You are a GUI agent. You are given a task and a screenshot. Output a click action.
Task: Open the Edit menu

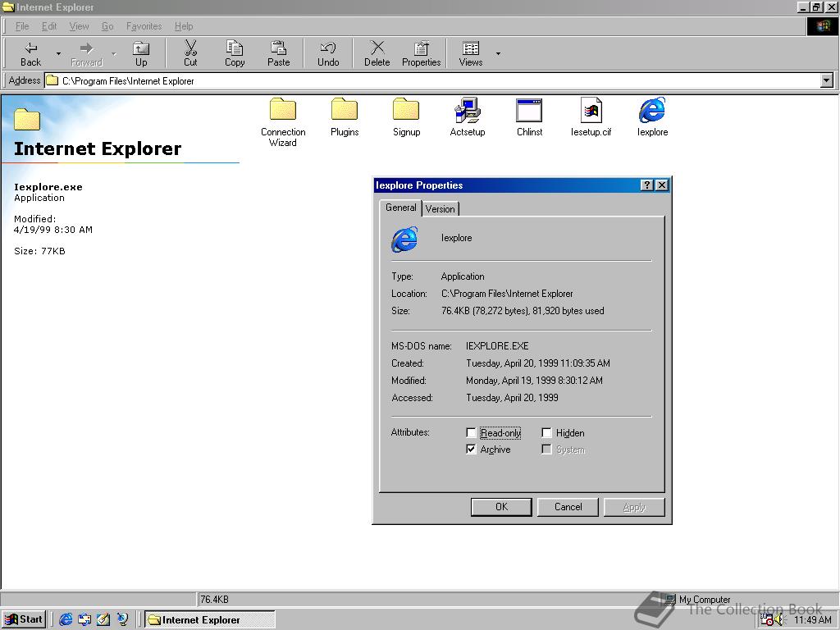point(48,26)
